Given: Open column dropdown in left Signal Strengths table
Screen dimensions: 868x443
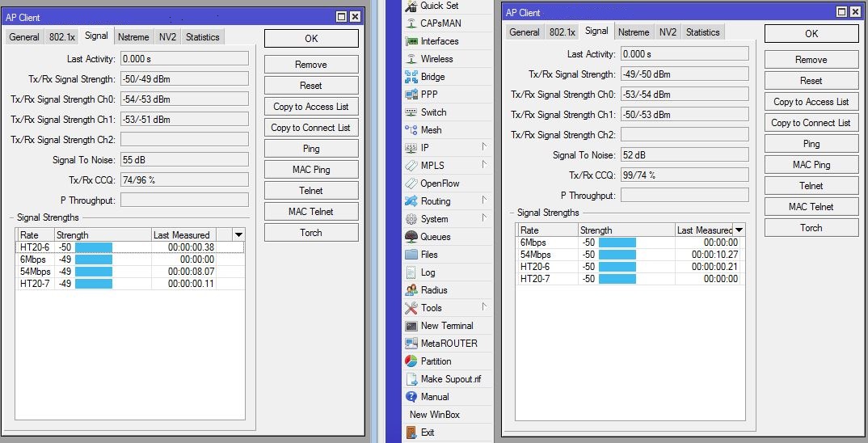Looking at the screenshot, I should click(238, 234).
